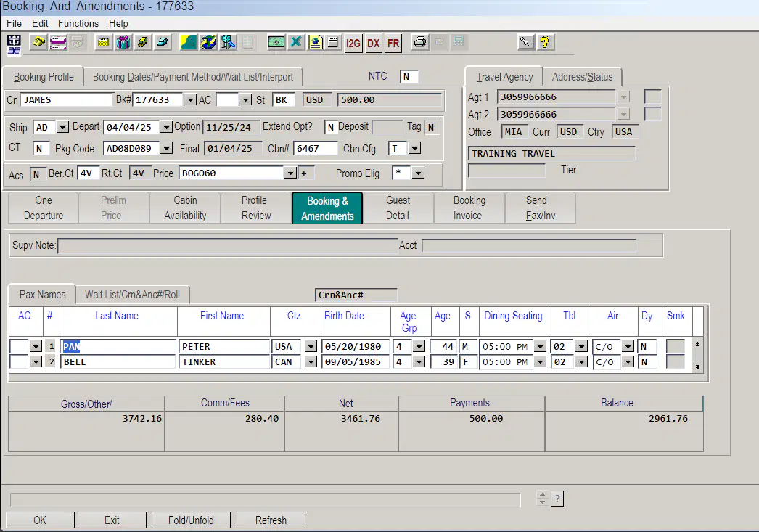Go to the Send Fax/Inv step
Screen dimensions: 759x532
pyautogui.click(x=540, y=208)
